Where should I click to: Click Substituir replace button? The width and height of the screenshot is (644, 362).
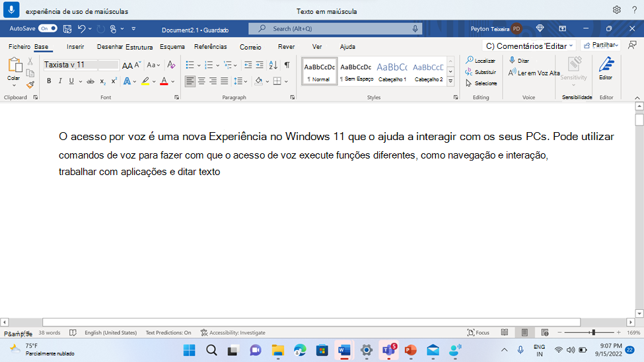click(x=481, y=72)
